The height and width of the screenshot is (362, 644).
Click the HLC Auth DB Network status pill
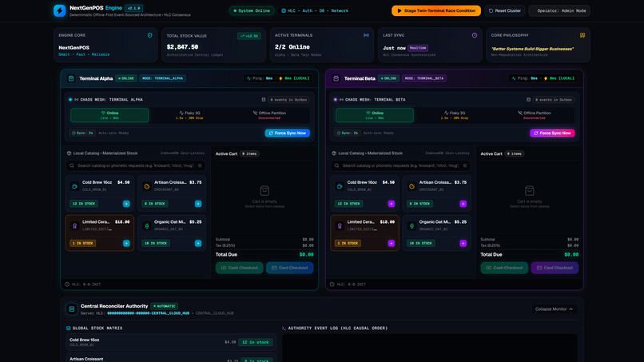315,10
